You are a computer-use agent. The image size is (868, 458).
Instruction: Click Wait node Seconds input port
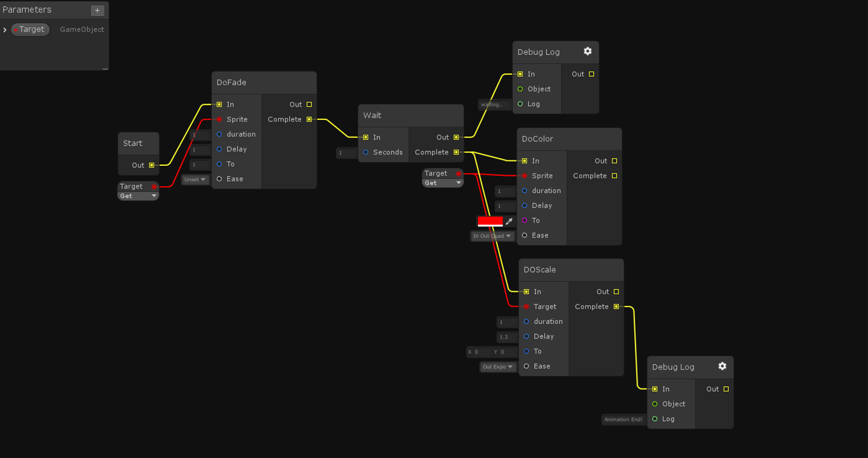pyautogui.click(x=366, y=152)
